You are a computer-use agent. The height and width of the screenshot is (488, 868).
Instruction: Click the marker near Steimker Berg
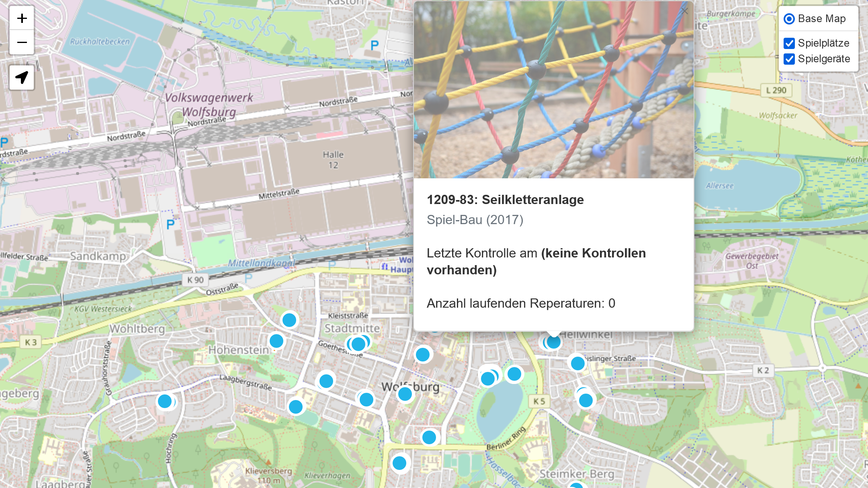(x=577, y=484)
